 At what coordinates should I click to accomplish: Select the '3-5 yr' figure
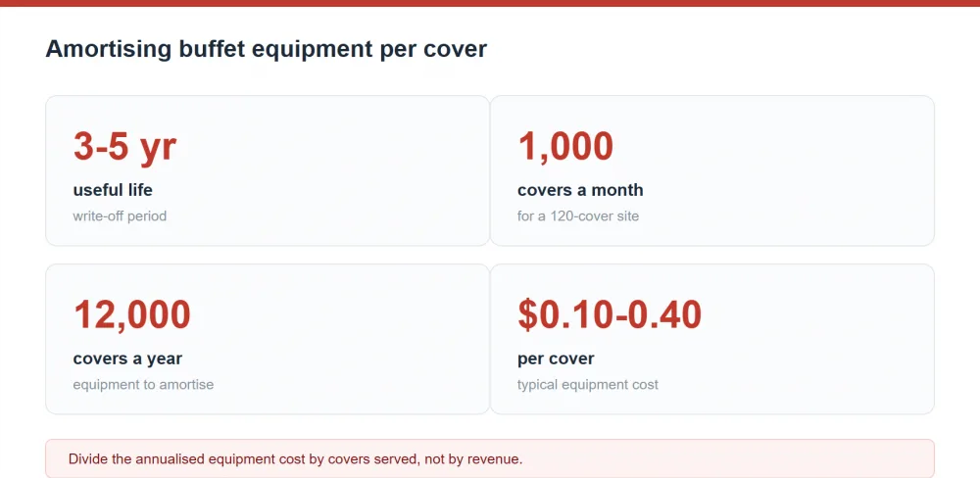click(x=125, y=146)
